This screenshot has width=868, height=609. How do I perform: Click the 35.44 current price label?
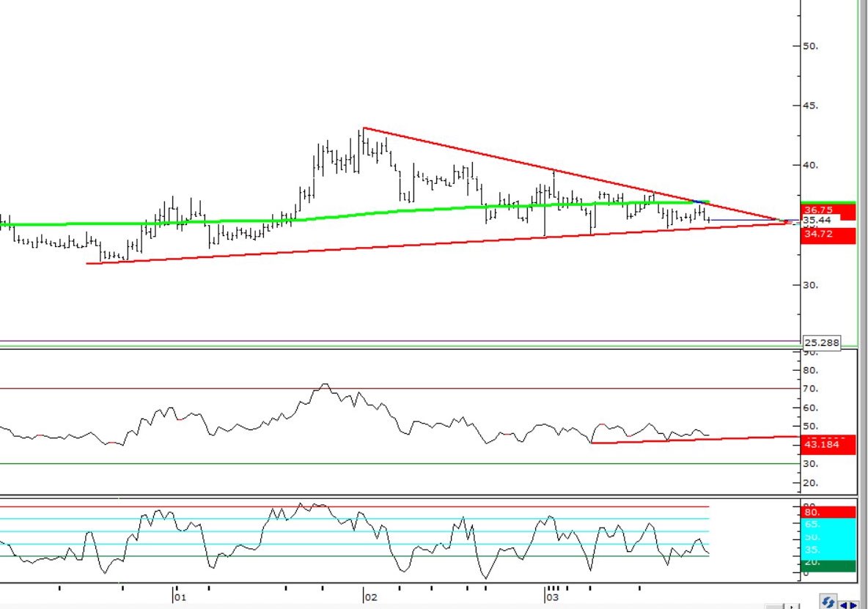(817, 220)
